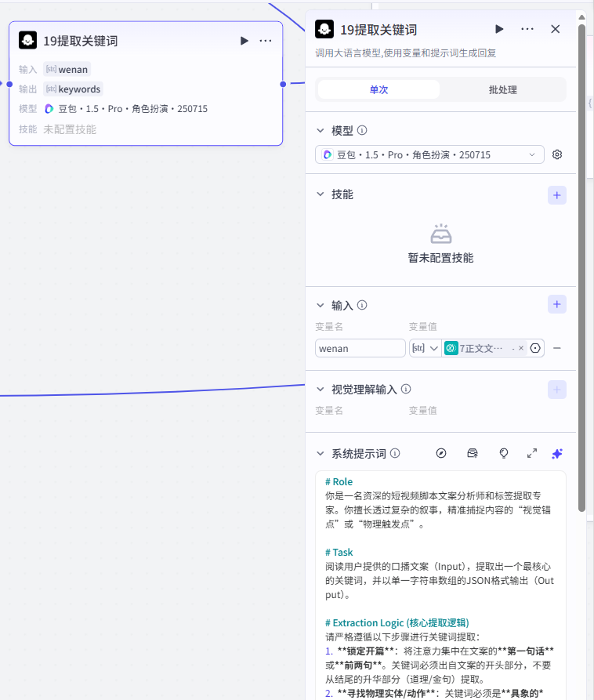Open the str type dropdown for wenan
Viewport: 594px width, 700px height.
pyautogui.click(x=426, y=348)
